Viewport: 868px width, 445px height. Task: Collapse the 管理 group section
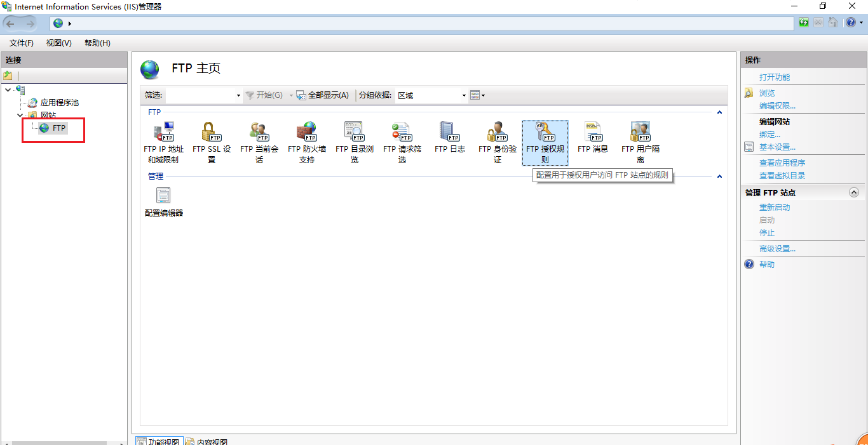pyautogui.click(x=719, y=176)
